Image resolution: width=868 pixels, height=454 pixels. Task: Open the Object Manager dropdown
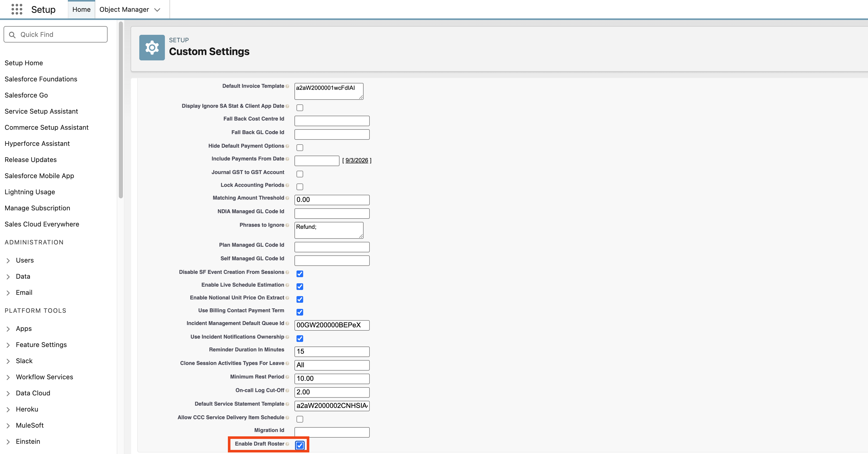tap(157, 10)
